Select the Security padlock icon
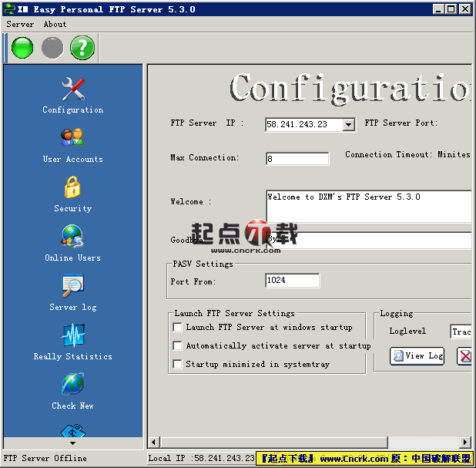The image size is (476, 468). [72, 187]
